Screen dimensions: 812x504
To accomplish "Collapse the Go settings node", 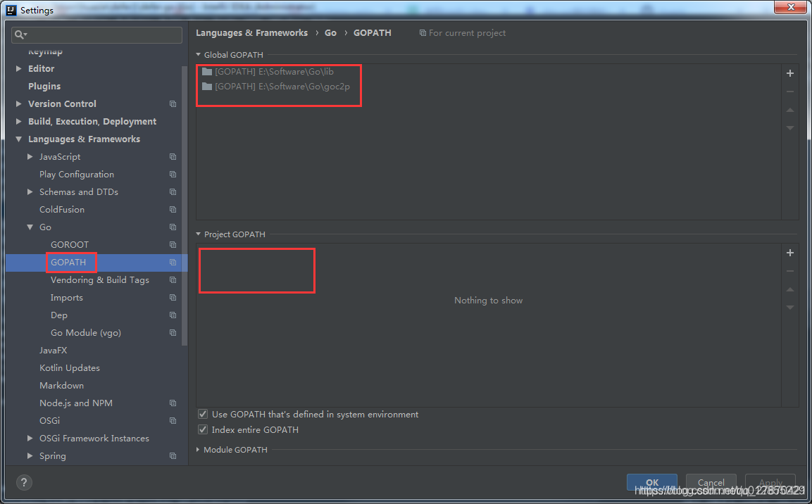I will [x=30, y=227].
